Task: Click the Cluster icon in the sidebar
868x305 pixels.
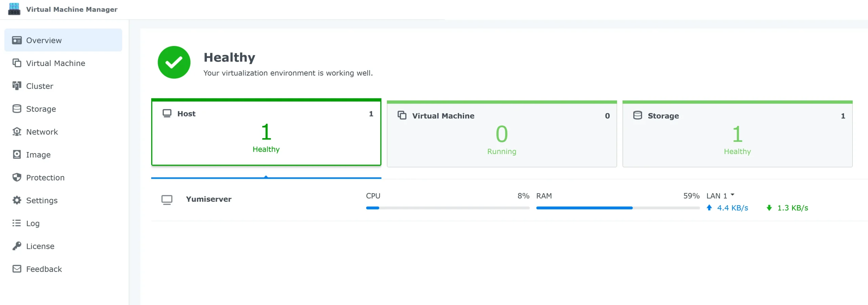Action: pyautogui.click(x=17, y=86)
